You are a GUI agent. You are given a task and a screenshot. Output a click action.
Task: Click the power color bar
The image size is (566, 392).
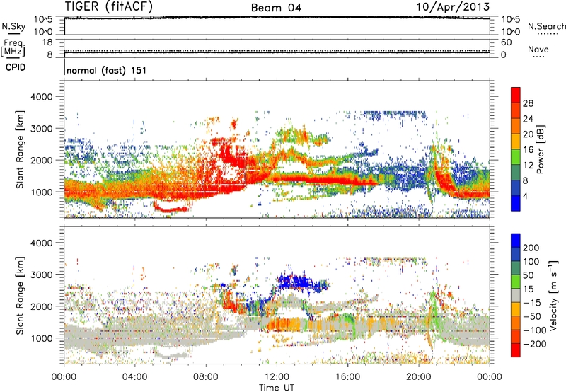[x=516, y=149]
